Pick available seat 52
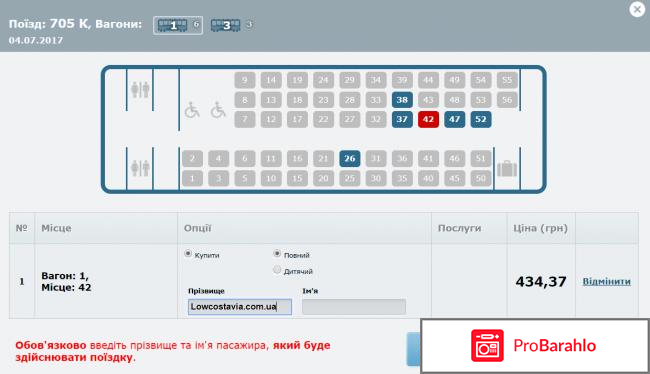Image resolution: width=650 pixels, height=374 pixels. coord(481,119)
